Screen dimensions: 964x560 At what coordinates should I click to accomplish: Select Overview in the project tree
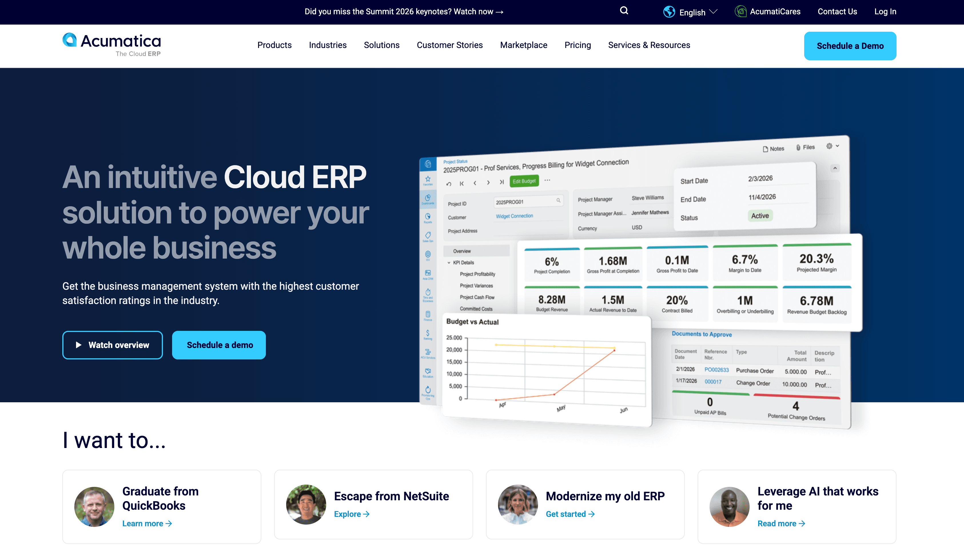coord(476,251)
